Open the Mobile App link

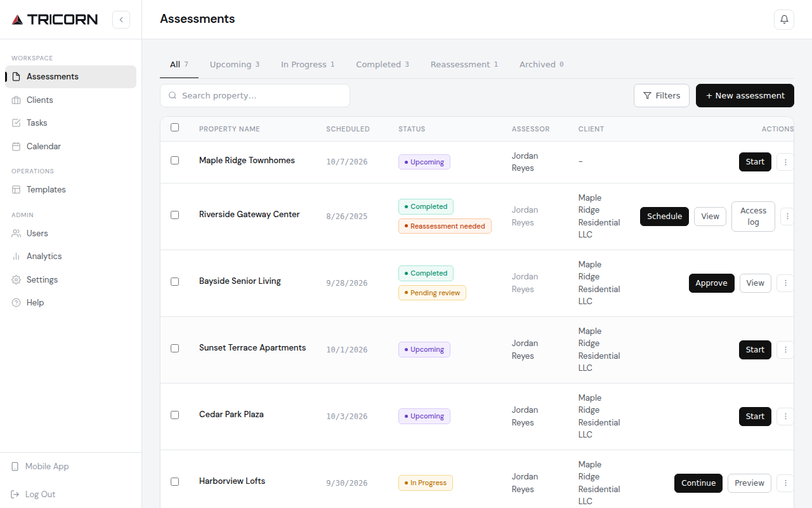(x=70, y=466)
